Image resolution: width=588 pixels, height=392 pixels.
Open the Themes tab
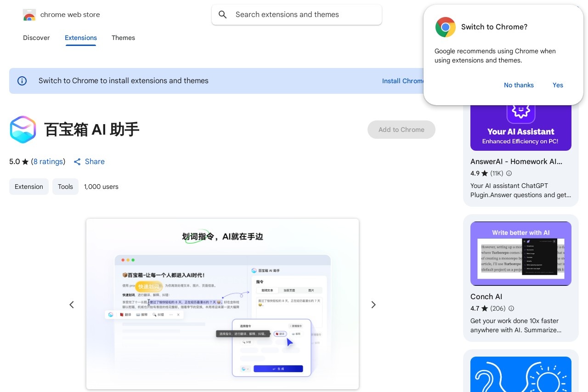(123, 38)
